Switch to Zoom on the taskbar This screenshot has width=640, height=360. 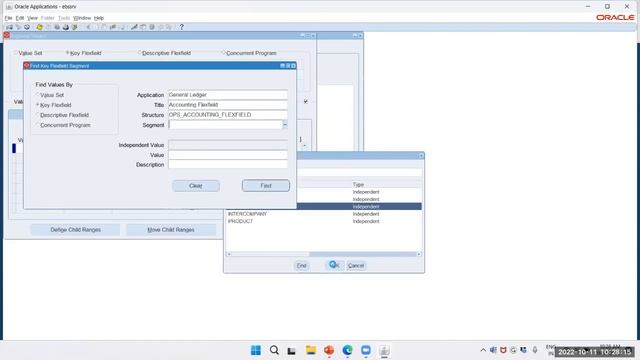(366, 350)
